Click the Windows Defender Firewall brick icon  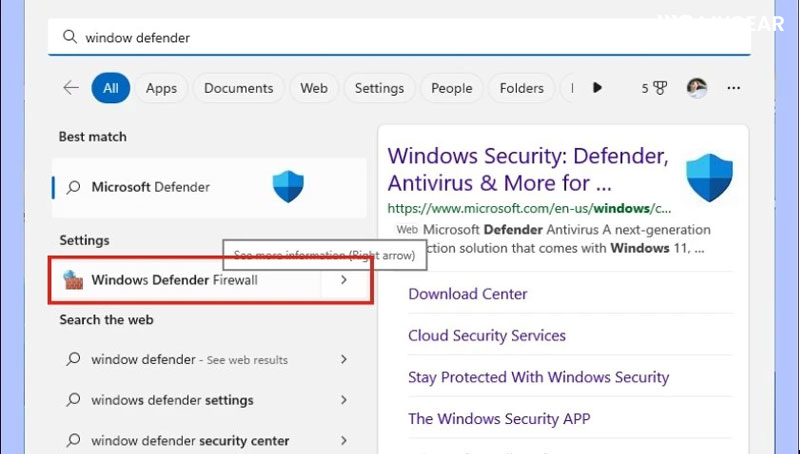73,280
